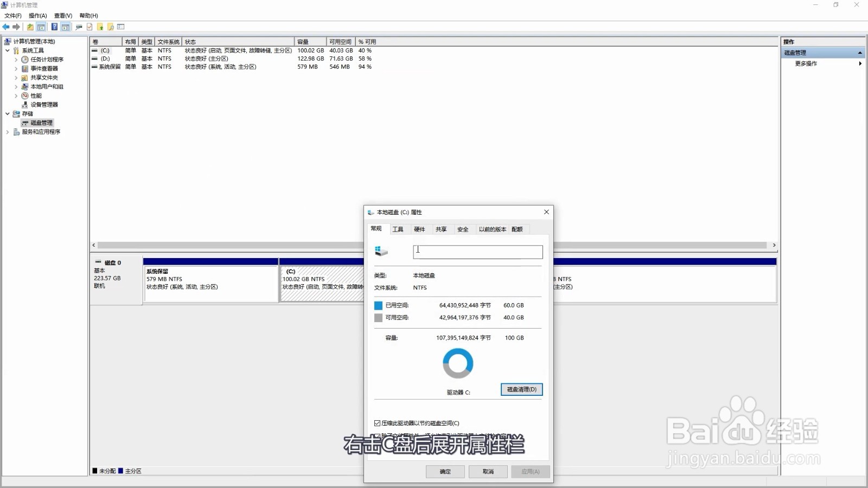This screenshot has width=868, height=488.
Task: Switch to the 以前的版本 tab
Action: tap(493, 229)
